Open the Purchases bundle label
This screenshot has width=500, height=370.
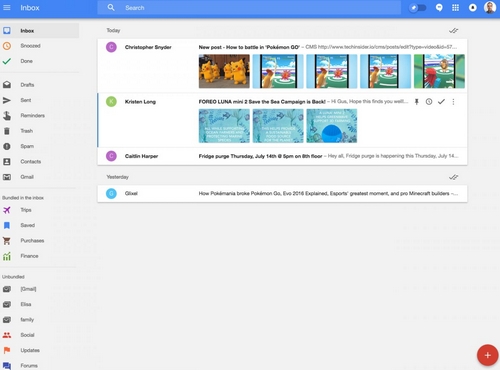[32, 241]
